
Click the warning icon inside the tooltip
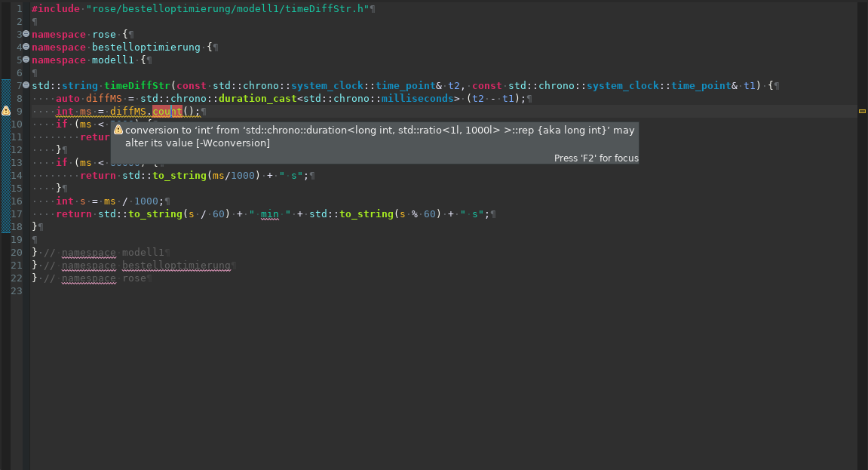tap(118, 130)
